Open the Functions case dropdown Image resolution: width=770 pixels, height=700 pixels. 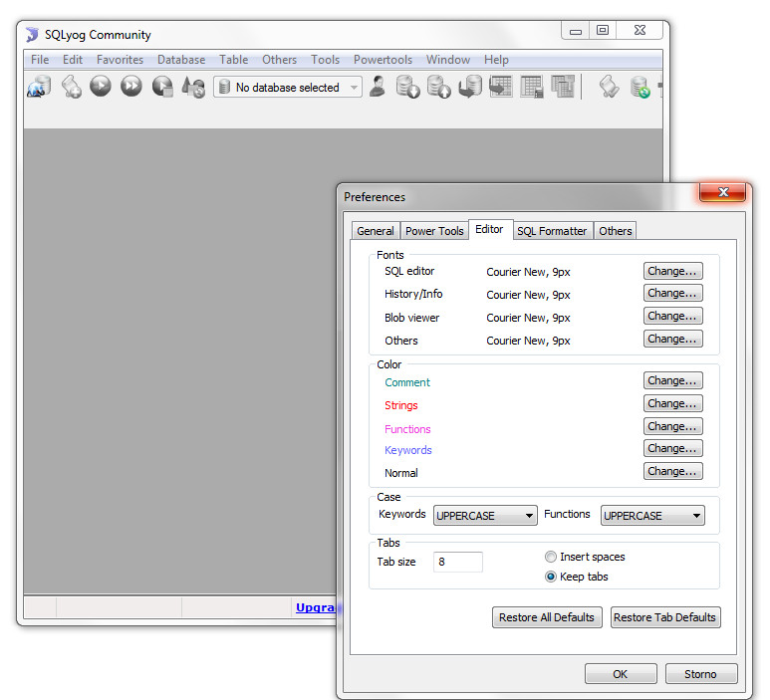(x=652, y=516)
